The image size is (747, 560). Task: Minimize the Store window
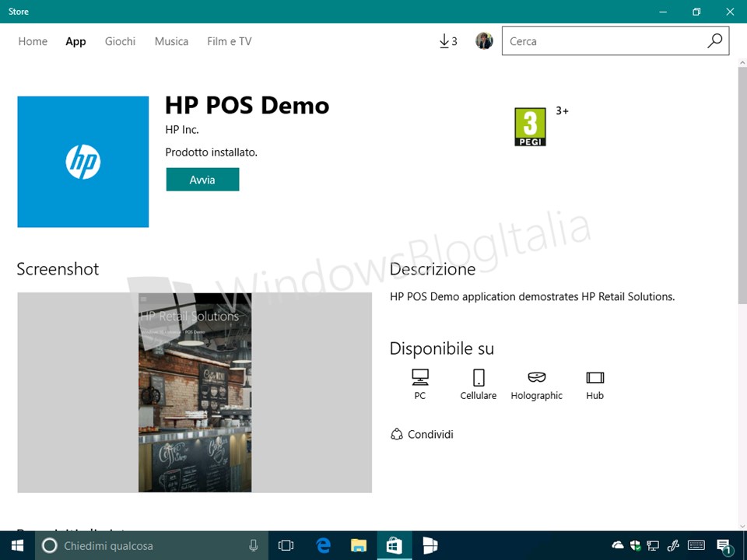pos(663,12)
